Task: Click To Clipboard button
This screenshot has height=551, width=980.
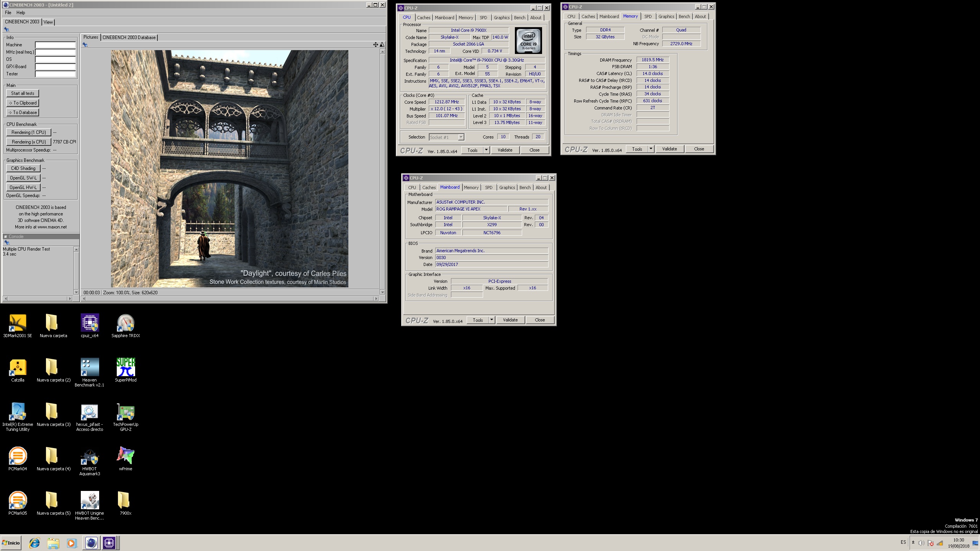Action: (23, 103)
